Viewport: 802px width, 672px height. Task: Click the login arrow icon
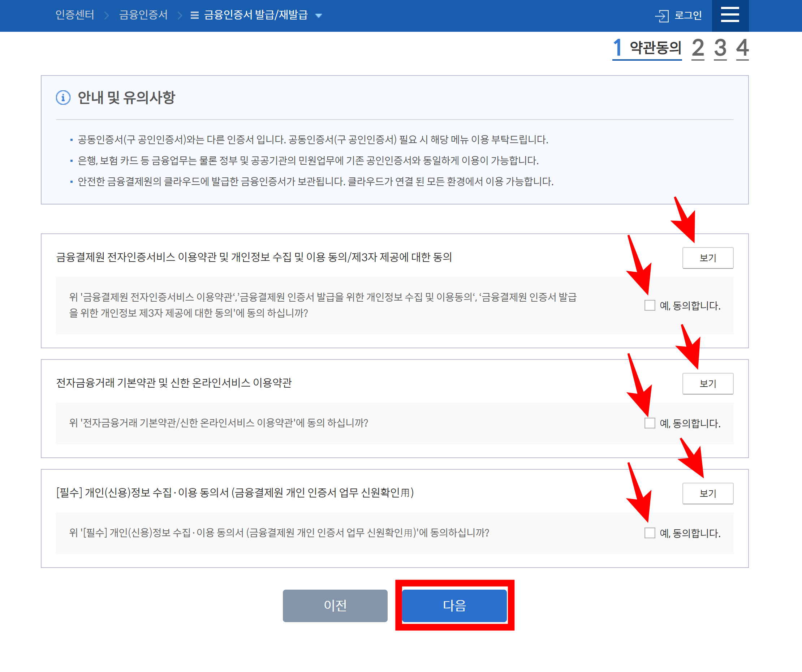[x=661, y=16]
